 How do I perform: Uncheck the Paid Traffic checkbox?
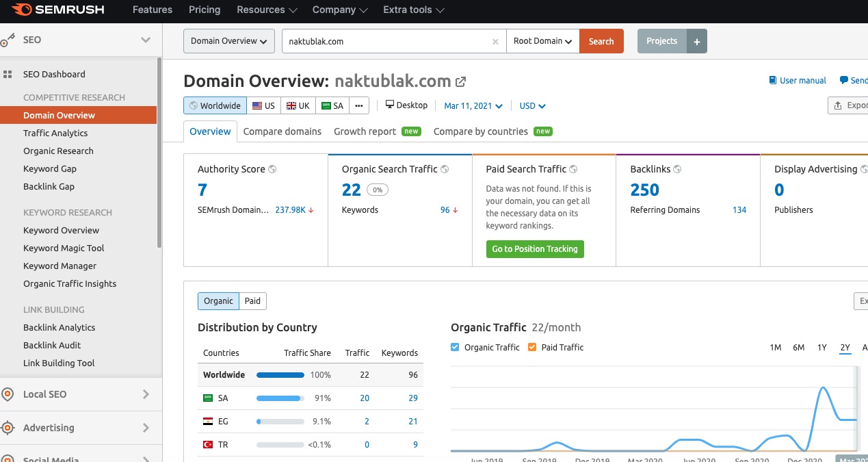[x=533, y=347]
